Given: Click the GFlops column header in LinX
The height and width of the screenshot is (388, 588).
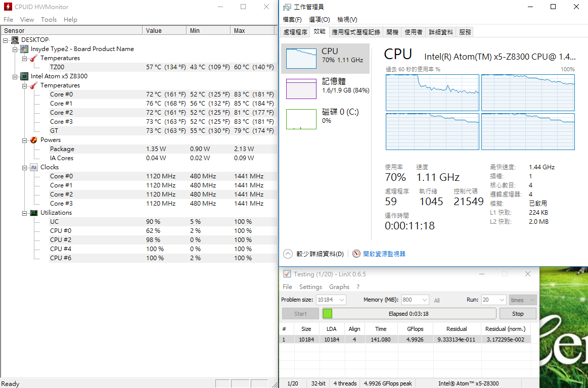Looking at the screenshot, I should [x=415, y=329].
